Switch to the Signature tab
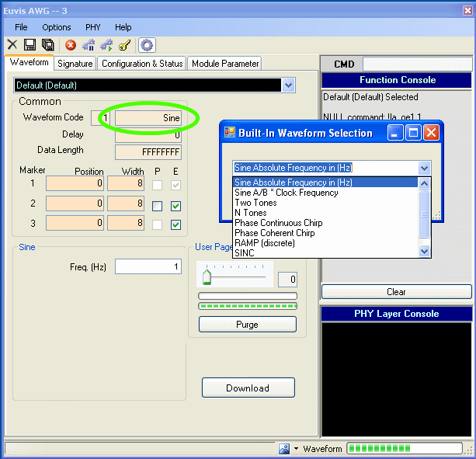Image resolution: width=476 pixels, height=459 pixels. tap(75, 64)
